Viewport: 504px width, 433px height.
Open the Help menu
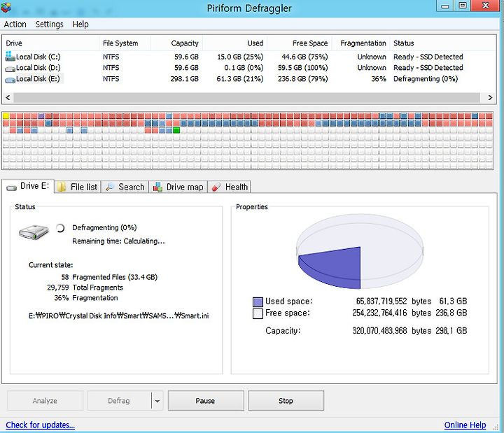[80, 24]
